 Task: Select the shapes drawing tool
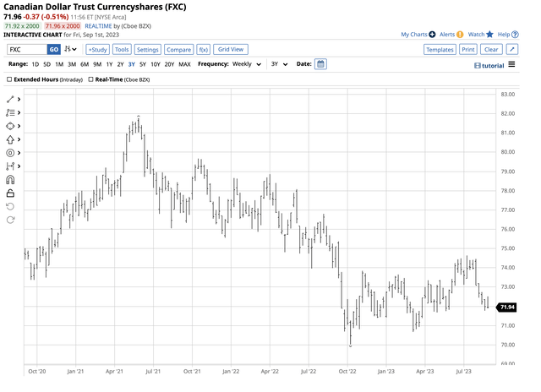[10, 126]
